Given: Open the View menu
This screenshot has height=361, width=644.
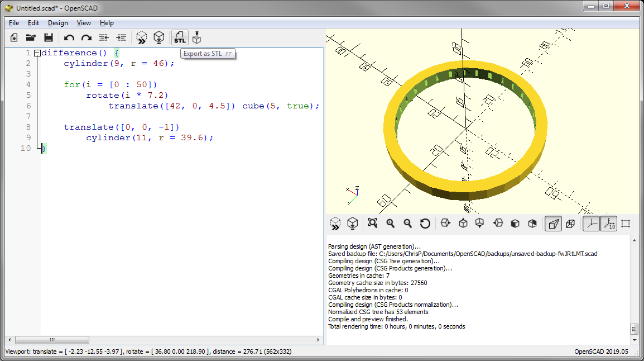Looking at the screenshot, I should [x=84, y=23].
